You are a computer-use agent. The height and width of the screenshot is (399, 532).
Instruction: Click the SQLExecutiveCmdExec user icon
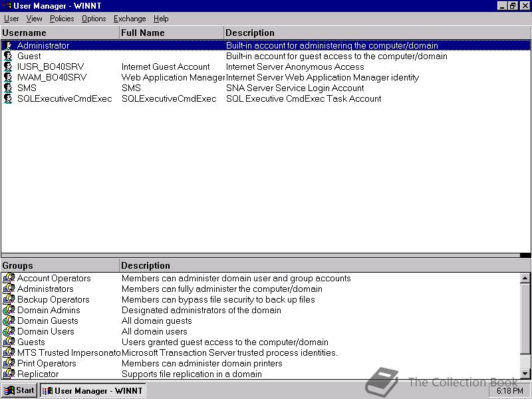click(x=8, y=98)
